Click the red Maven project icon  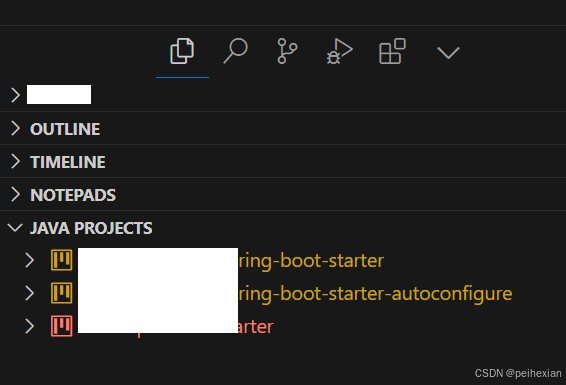click(x=62, y=326)
